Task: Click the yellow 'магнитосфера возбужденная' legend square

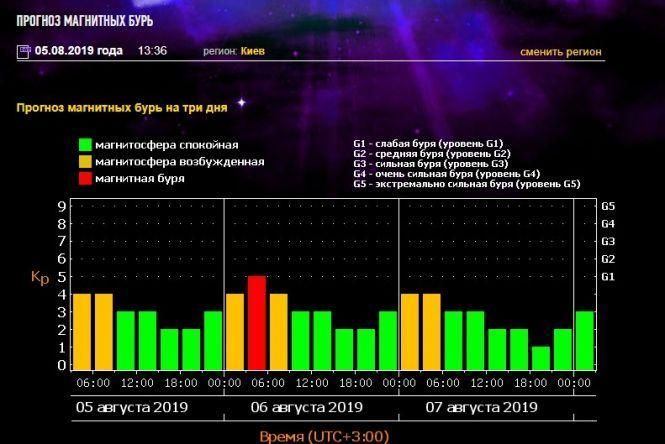Action: point(86,162)
